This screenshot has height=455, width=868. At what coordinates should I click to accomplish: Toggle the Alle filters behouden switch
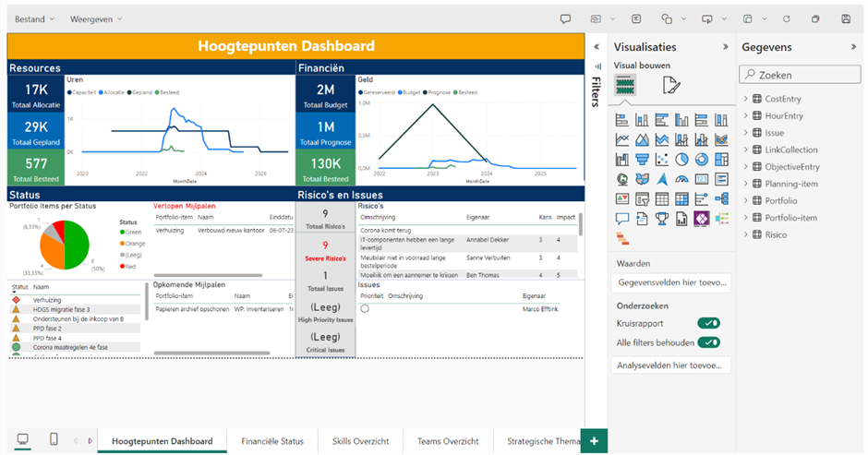(x=708, y=342)
